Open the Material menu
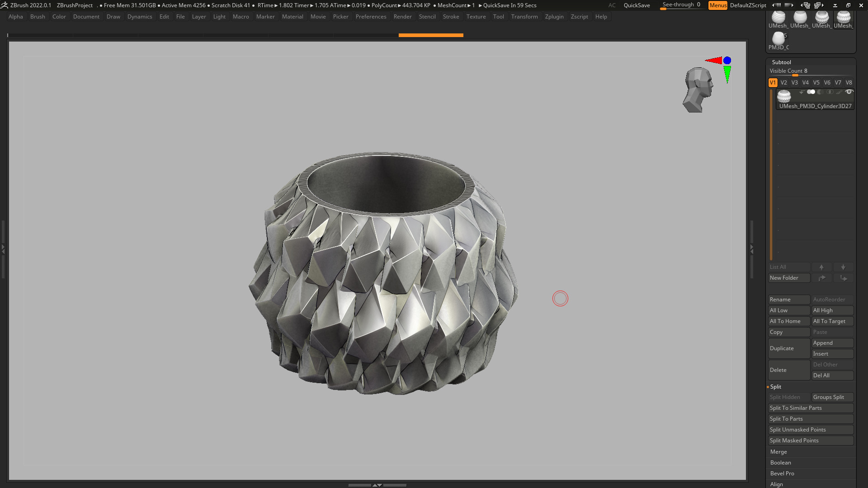 pos(292,17)
